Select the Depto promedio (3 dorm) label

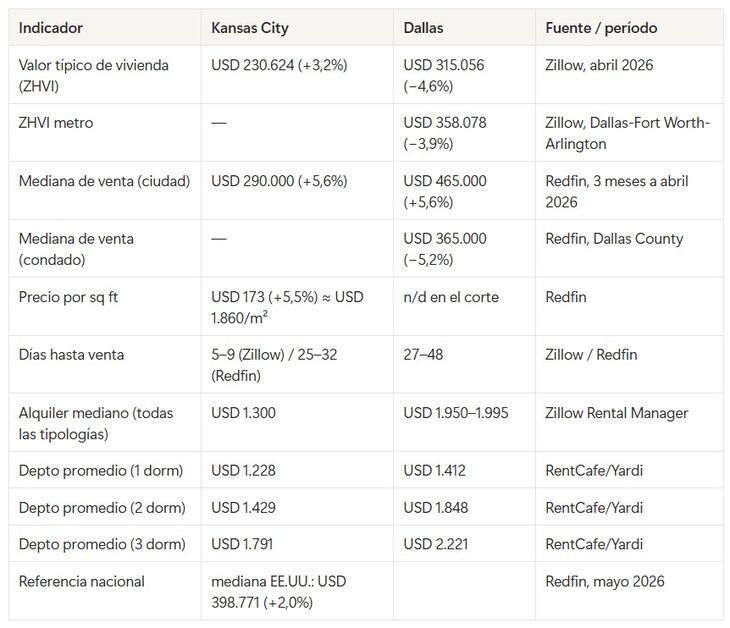point(102,544)
